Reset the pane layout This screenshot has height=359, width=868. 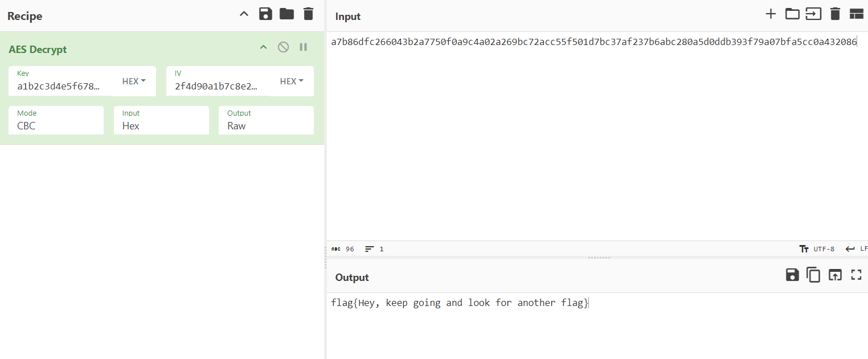[x=857, y=14]
